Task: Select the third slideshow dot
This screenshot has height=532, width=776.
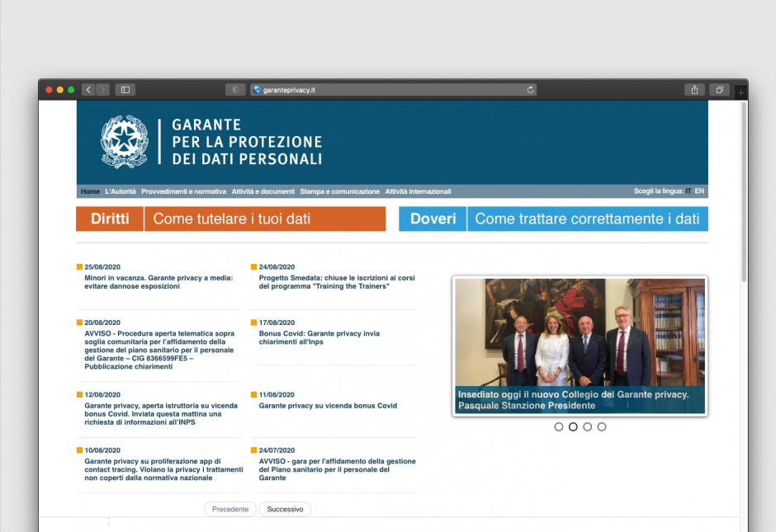Action: 588,426
